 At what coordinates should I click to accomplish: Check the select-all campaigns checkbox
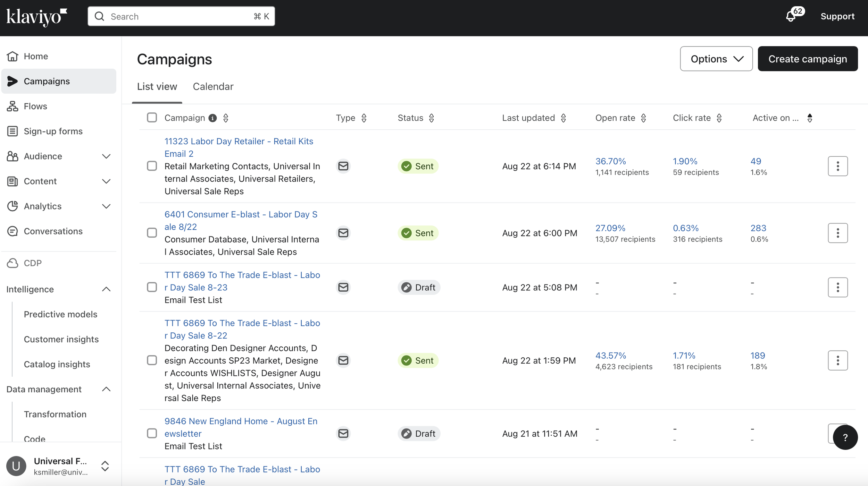tap(152, 118)
